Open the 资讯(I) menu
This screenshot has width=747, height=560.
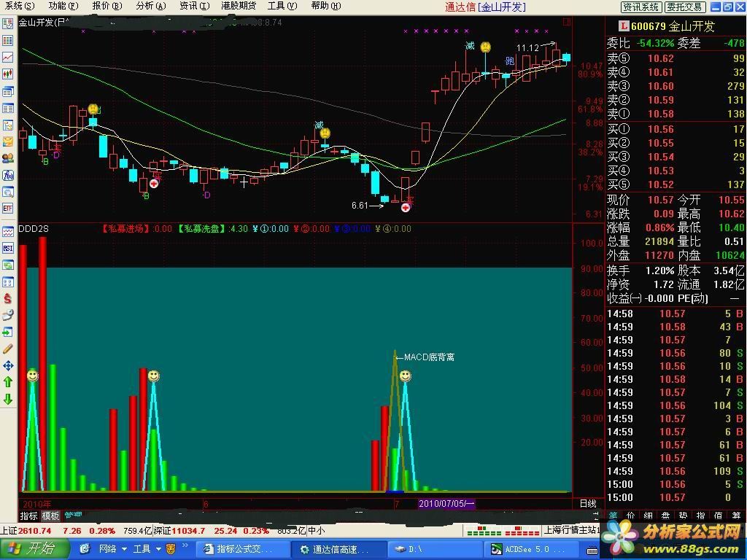tap(194, 6)
